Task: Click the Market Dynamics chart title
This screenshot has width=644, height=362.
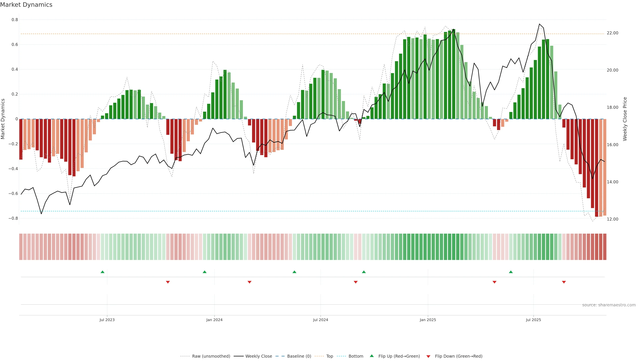Action: [x=26, y=5]
